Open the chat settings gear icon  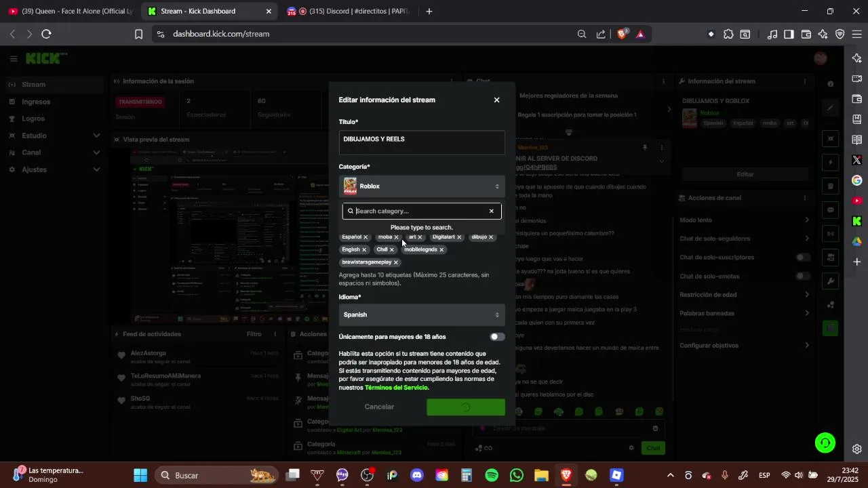click(631, 448)
